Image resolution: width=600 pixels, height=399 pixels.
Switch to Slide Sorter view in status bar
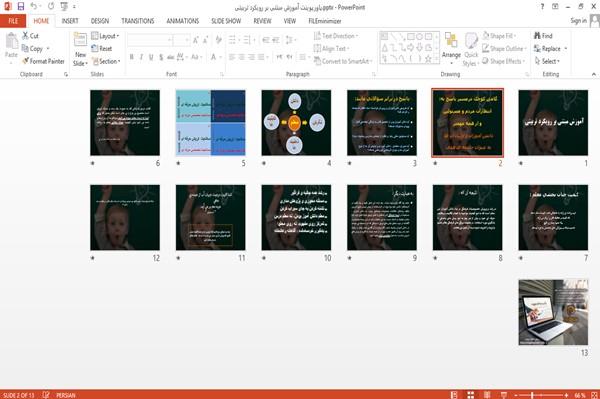(470, 395)
